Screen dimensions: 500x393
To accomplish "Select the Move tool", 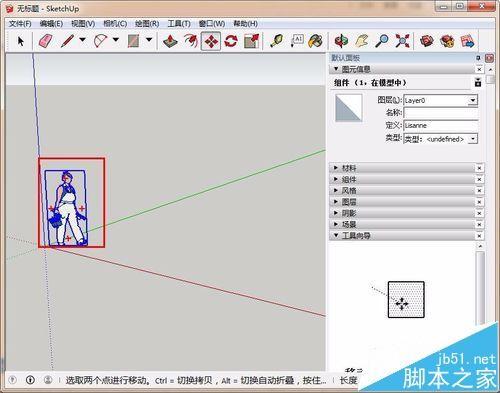I will point(211,41).
